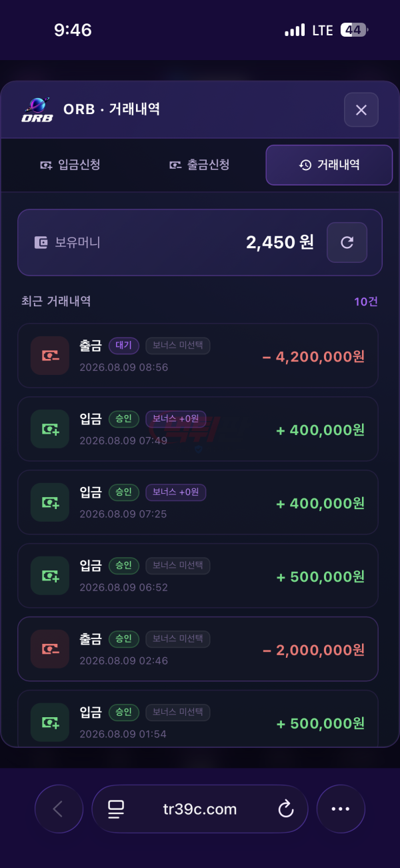This screenshot has width=400, height=868.
Task: Click the deposit icon dated 07:25
Action: tap(50, 502)
